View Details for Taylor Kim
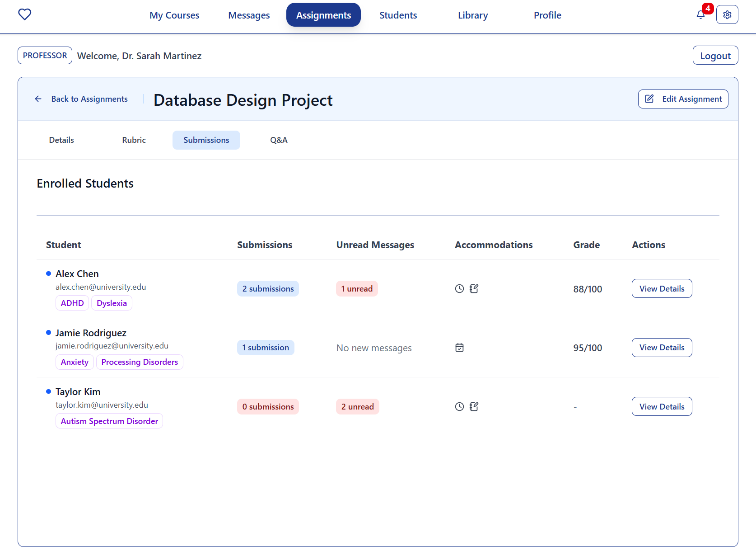Screen dimensions: 756x551 click(x=662, y=407)
